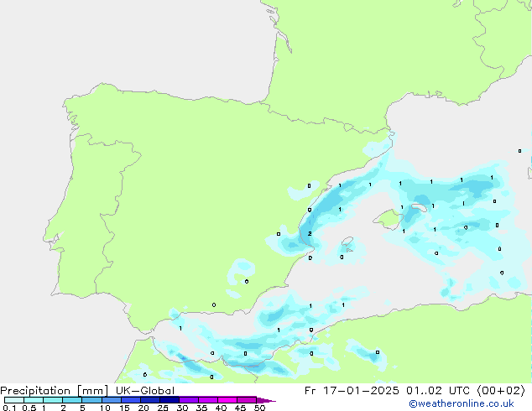Click the 35–40 mm legend color swatch
This screenshot has height=411, width=532.
tap(207, 400)
